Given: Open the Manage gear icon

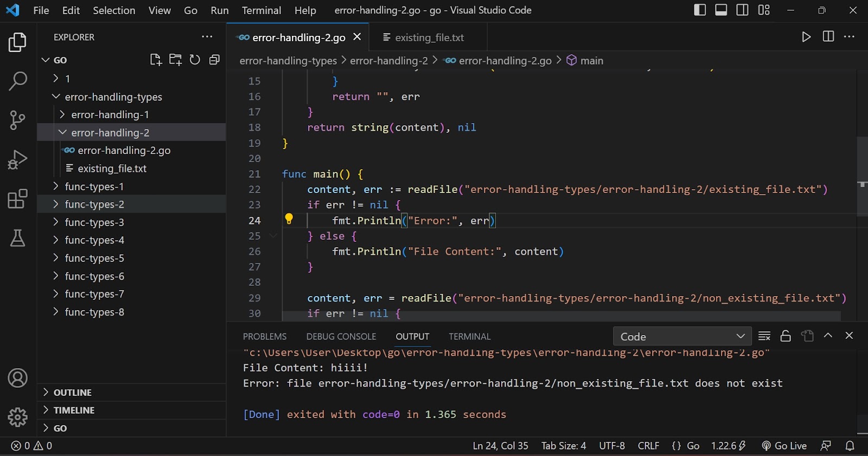Looking at the screenshot, I should point(17,417).
